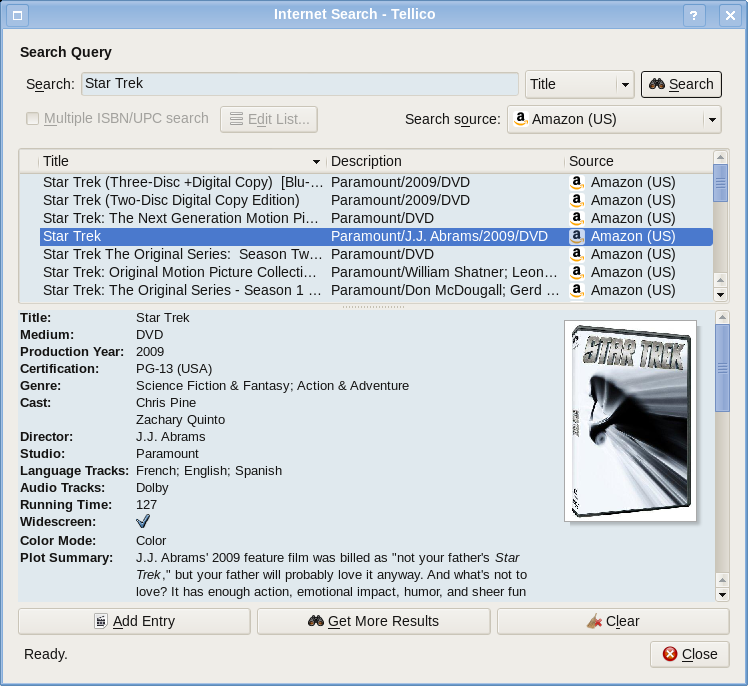Click Amazon icon in Season Two row
This screenshot has height=686, width=748.
577,254
